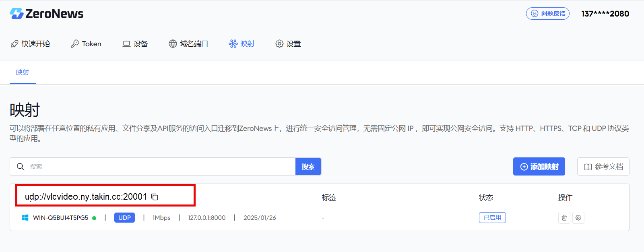Open the 设备 menu item
The width and height of the screenshot is (644, 252).
coord(135,44)
